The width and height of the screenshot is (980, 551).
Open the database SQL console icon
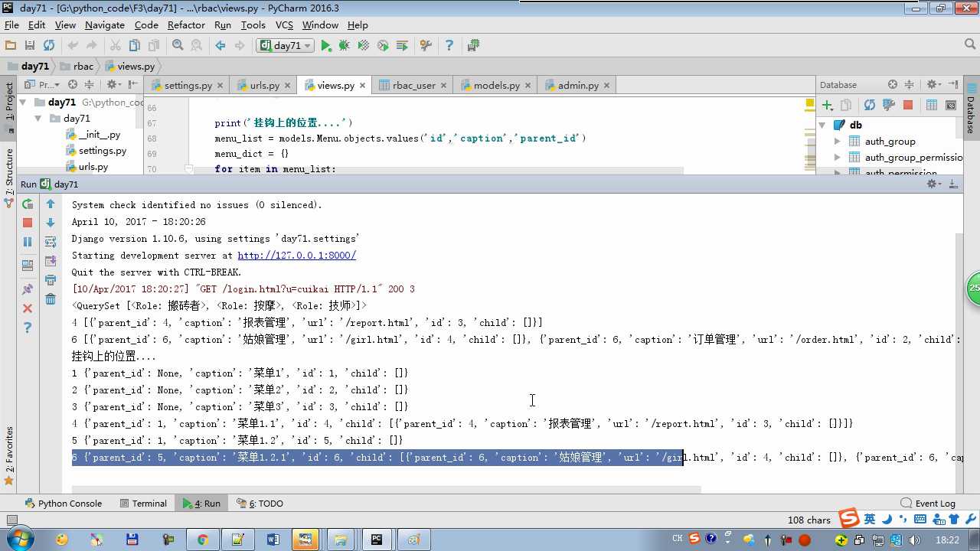(x=951, y=106)
